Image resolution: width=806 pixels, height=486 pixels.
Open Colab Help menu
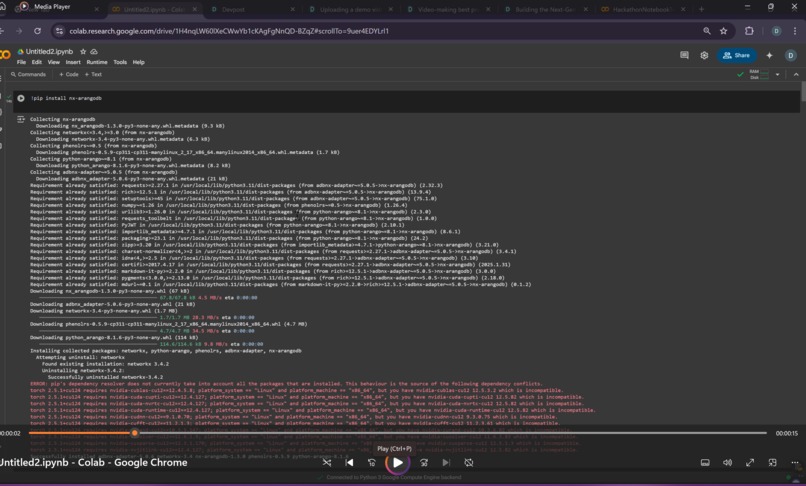[138, 62]
